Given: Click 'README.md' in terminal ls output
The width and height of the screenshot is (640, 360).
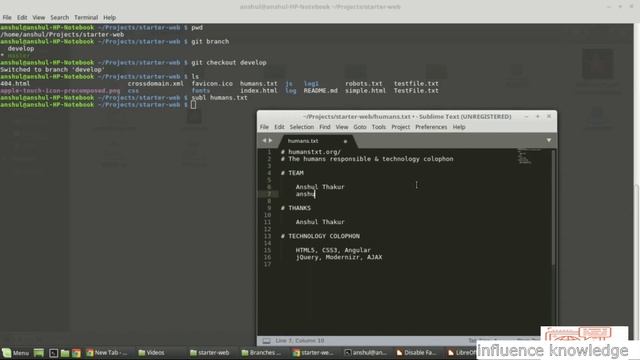Looking at the screenshot, I should tap(320, 91).
